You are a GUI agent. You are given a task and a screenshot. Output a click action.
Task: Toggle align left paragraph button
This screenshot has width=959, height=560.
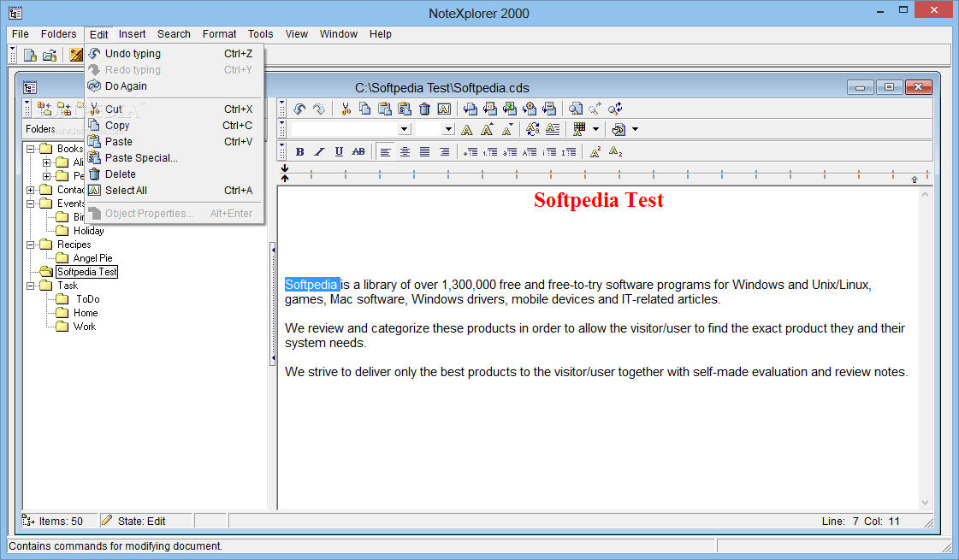tap(385, 151)
